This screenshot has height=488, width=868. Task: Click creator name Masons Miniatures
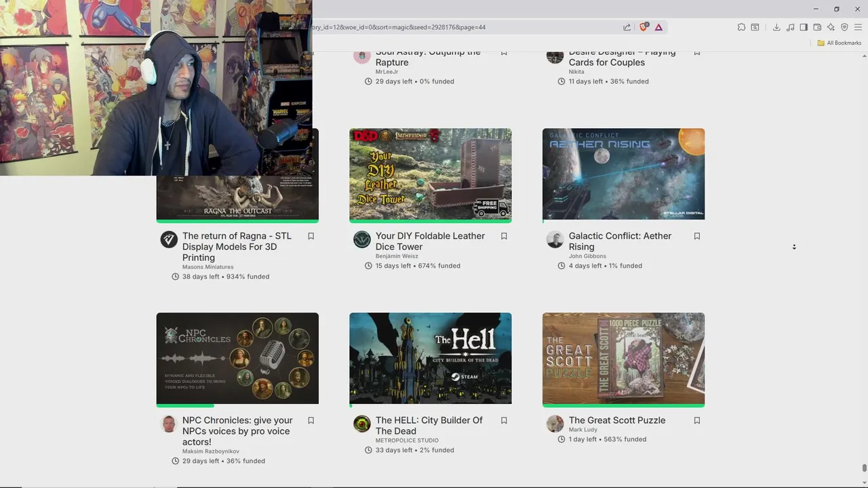pyautogui.click(x=208, y=267)
